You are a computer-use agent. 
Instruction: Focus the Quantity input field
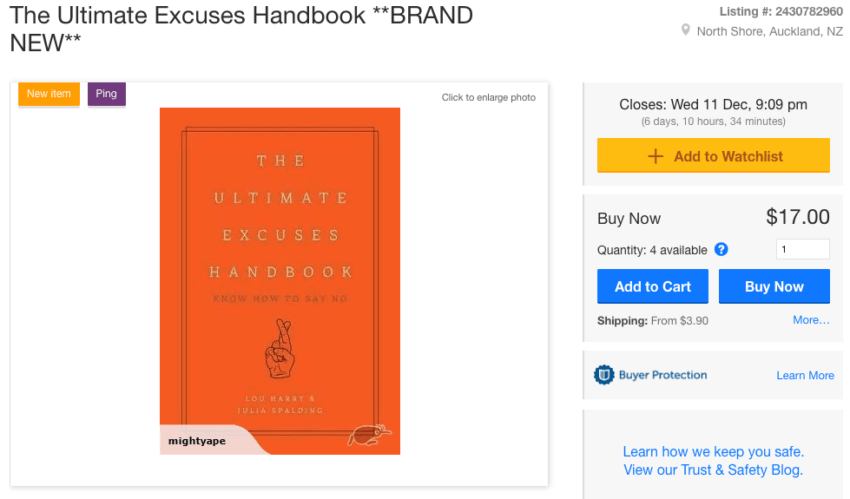click(x=803, y=250)
